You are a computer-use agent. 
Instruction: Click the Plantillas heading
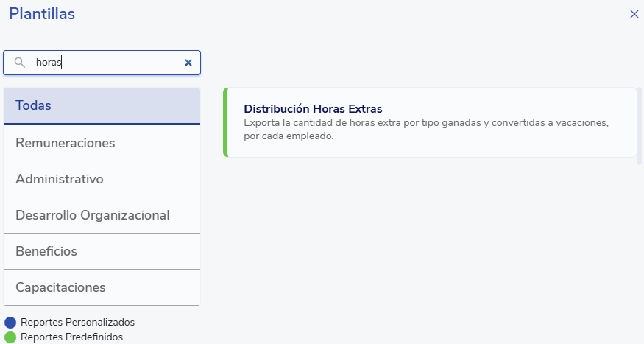click(42, 14)
